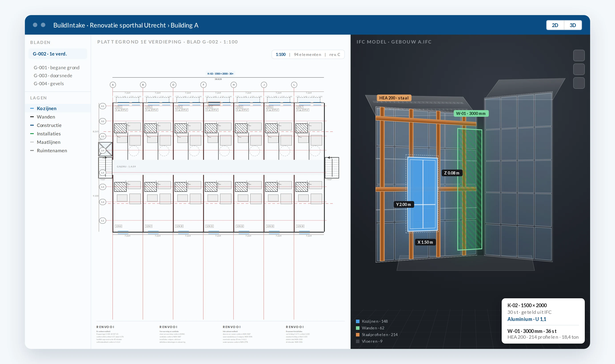Click Building A in the breadcrumb

pos(184,25)
